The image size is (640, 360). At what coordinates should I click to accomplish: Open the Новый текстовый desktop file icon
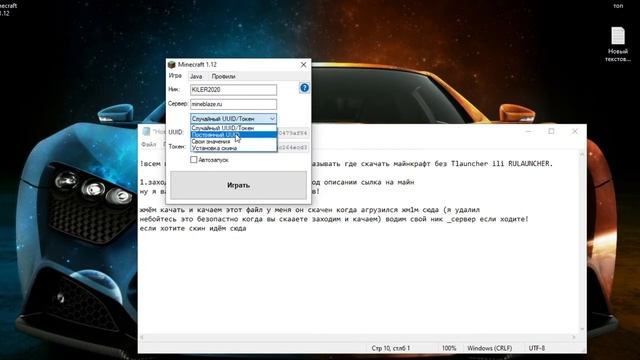coord(618,44)
